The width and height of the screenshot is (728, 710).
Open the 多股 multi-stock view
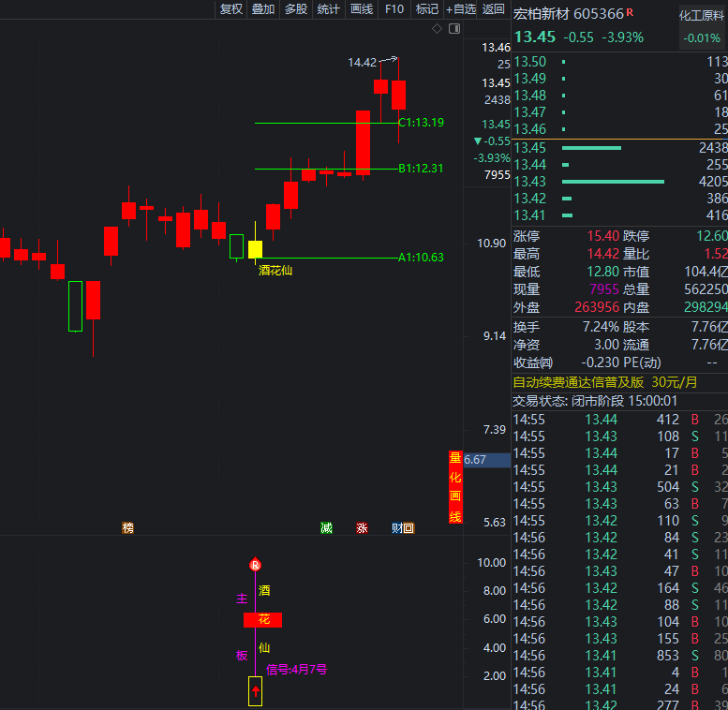point(296,9)
